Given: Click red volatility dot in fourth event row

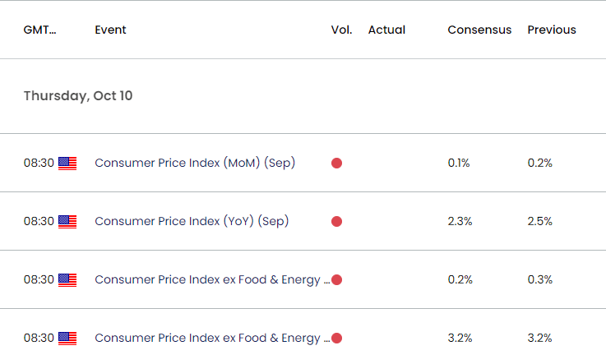Looking at the screenshot, I should pyautogui.click(x=336, y=338).
